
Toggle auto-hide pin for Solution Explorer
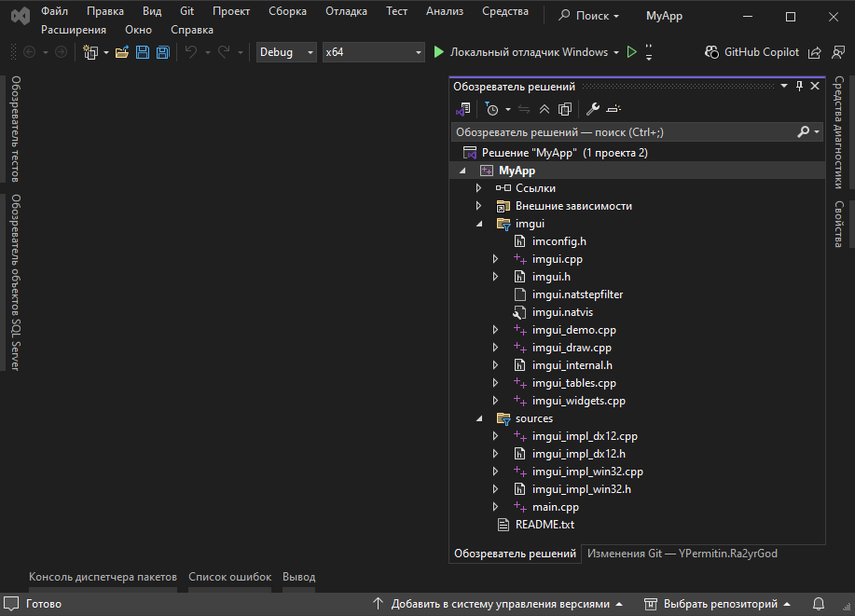pyautogui.click(x=799, y=86)
